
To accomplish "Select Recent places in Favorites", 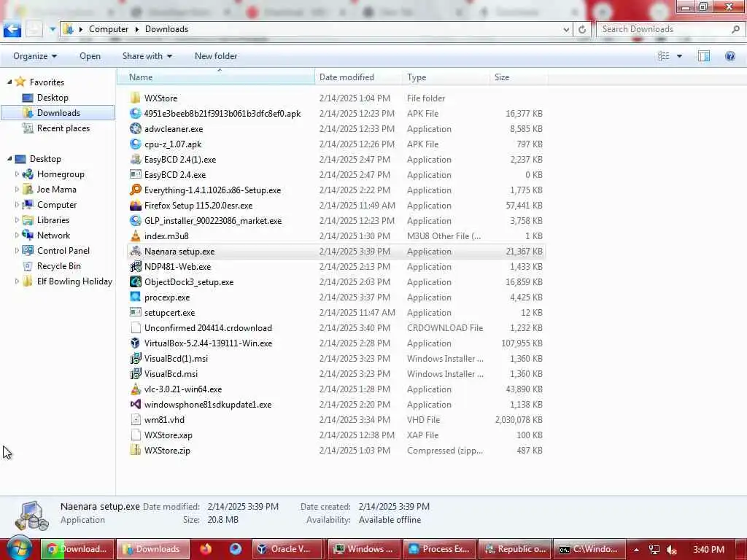I will click(x=63, y=128).
